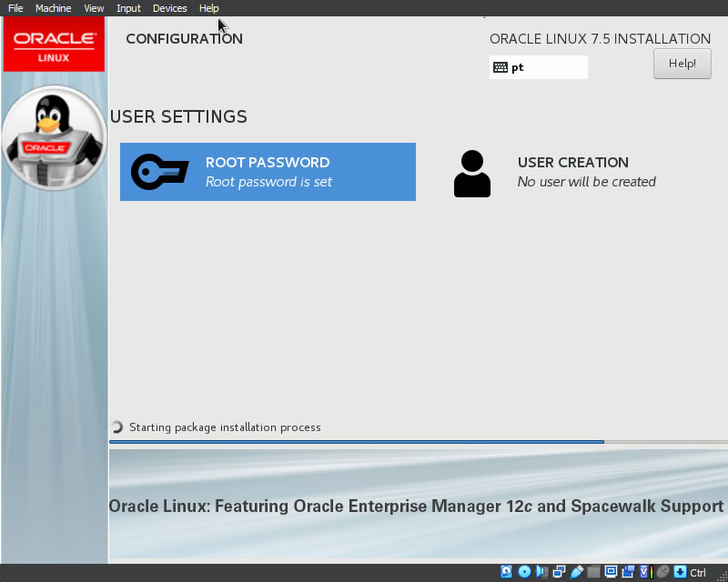Click the keyboard capture arrow icon
The width and height of the screenshot is (728, 582).
[680, 572]
